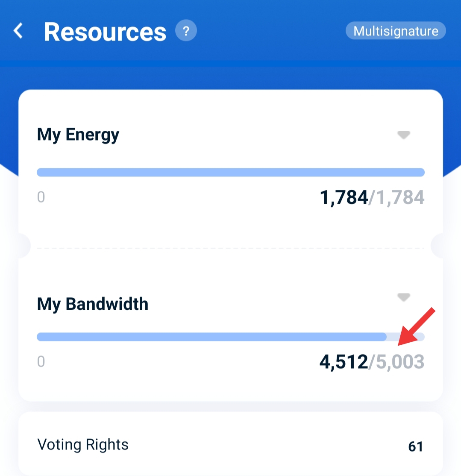Click the My Energy progress bar

coord(231,172)
